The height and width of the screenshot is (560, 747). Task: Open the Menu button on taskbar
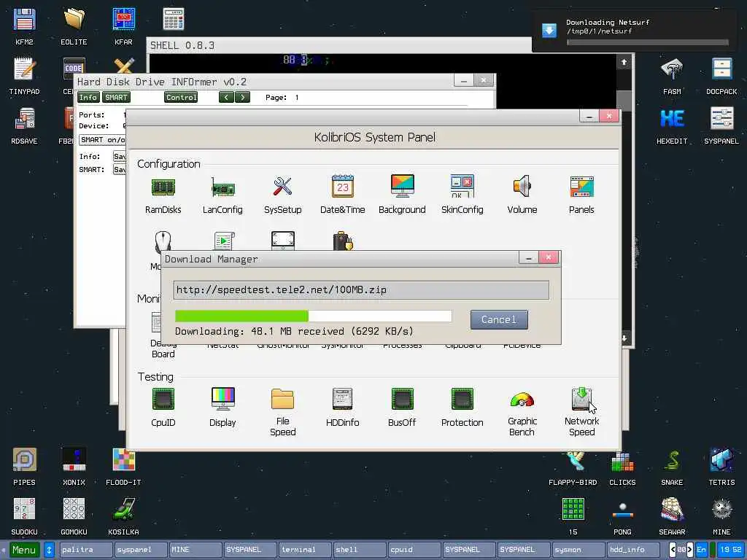(x=24, y=550)
